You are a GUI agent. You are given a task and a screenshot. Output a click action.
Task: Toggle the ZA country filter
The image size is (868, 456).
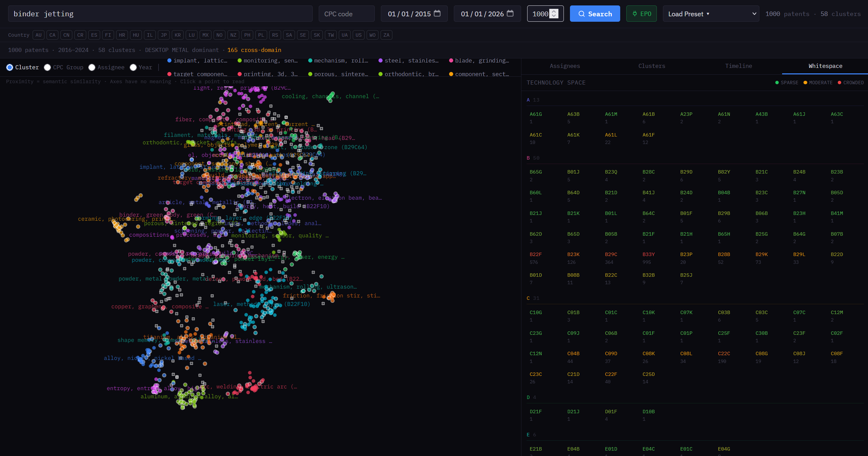tap(386, 35)
